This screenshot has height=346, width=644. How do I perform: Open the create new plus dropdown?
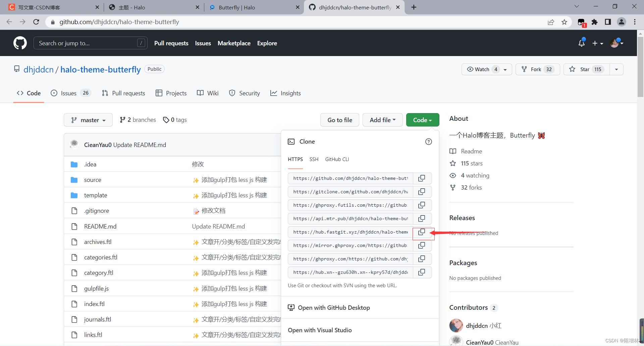pyautogui.click(x=598, y=43)
